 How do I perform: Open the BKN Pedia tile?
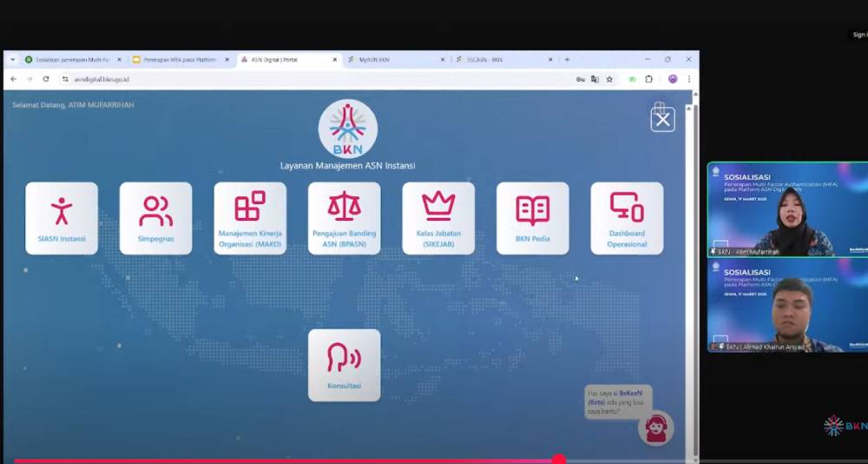[533, 218]
